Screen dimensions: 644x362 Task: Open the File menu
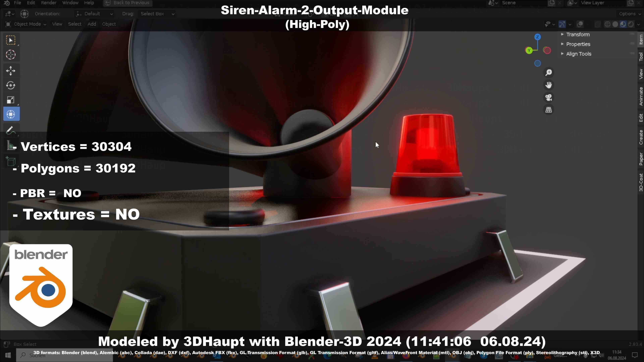tap(17, 3)
